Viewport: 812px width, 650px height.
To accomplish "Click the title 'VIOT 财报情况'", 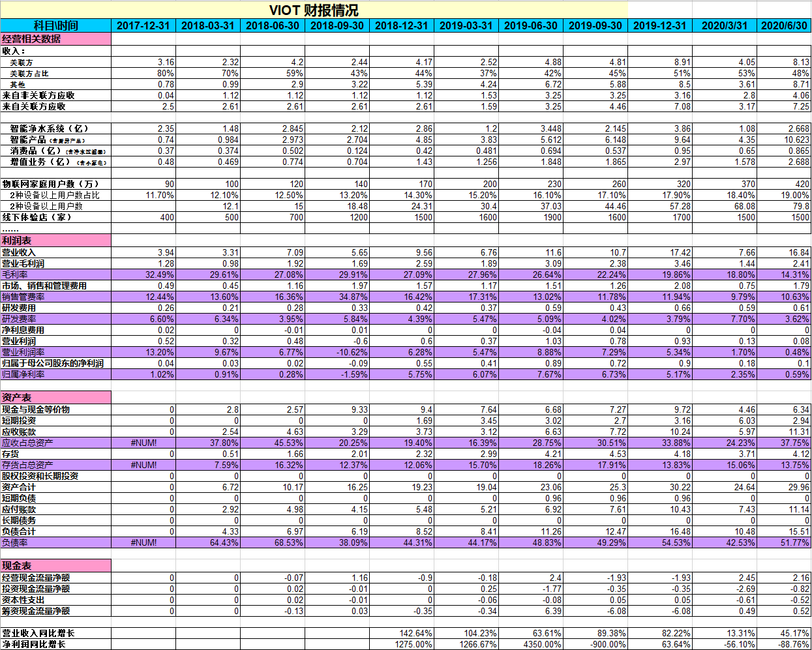I will pos(314,10).
